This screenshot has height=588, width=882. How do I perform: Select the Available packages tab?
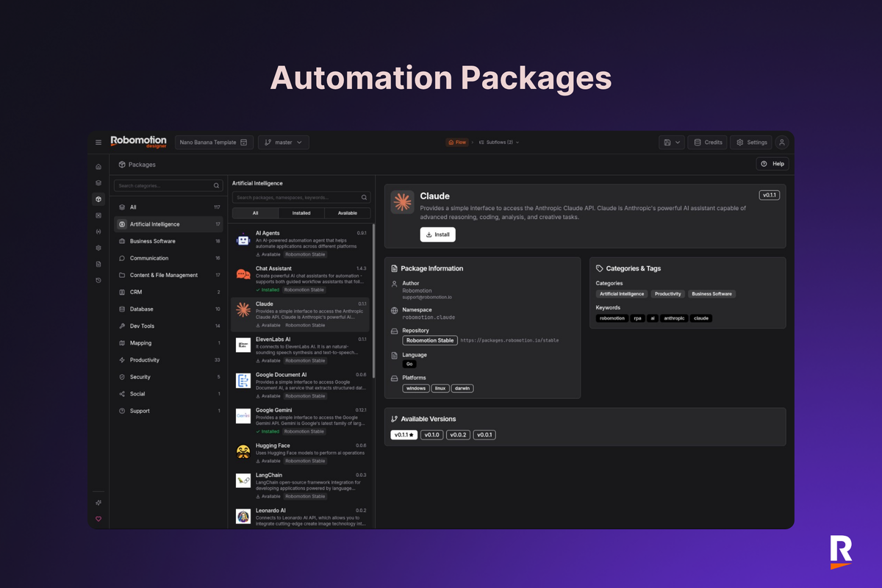point(347,212)
